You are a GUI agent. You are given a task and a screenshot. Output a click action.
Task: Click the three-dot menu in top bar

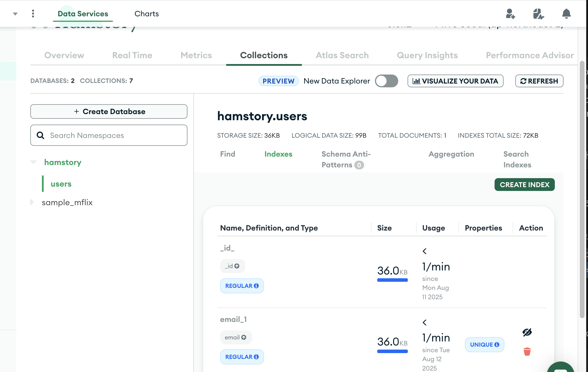(33, 14)
